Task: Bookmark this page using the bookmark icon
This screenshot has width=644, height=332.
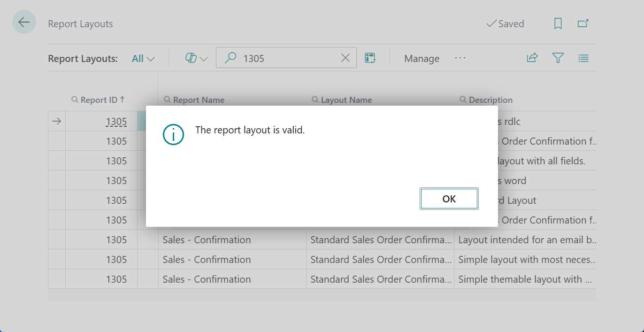Action: click(x=558, y=23)
